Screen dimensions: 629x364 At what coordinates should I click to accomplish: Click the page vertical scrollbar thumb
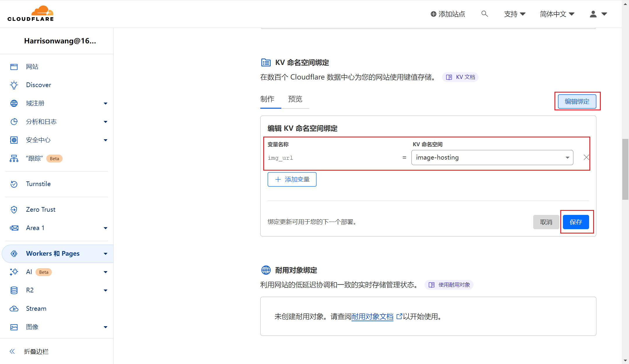point(625,169)
